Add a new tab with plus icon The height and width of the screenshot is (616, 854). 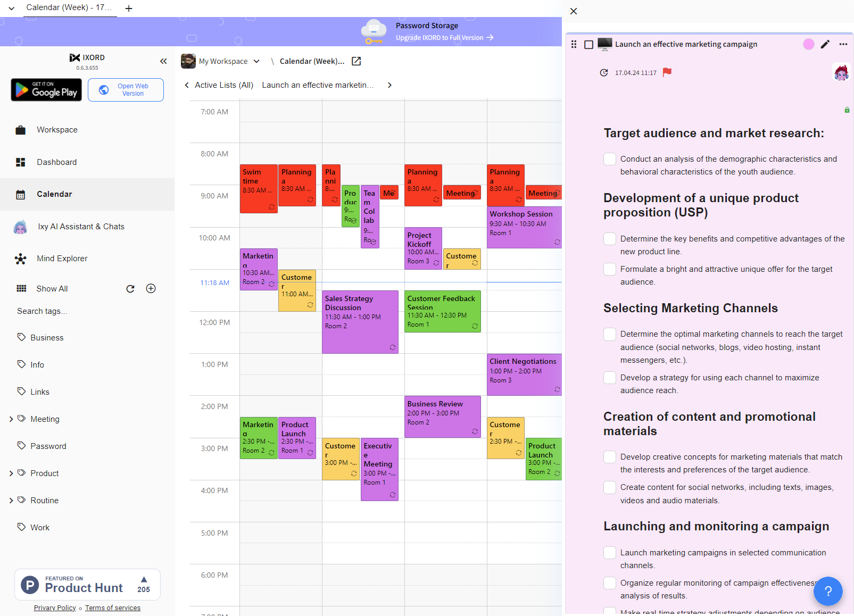[x=129, y=8]
